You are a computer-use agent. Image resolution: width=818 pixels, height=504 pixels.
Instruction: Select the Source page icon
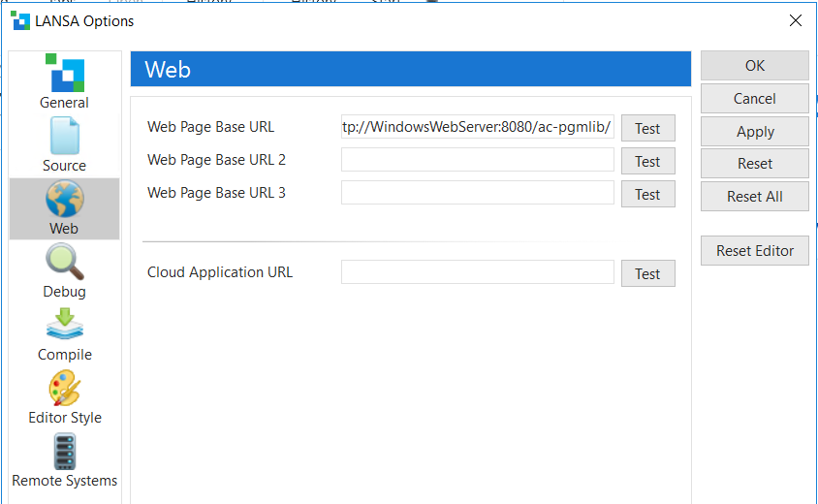pyautogui.click(x=65, y=136)
